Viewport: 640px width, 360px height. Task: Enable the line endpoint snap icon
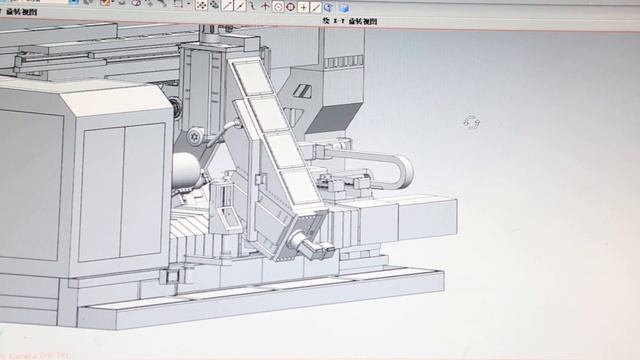tap(227, 5)
